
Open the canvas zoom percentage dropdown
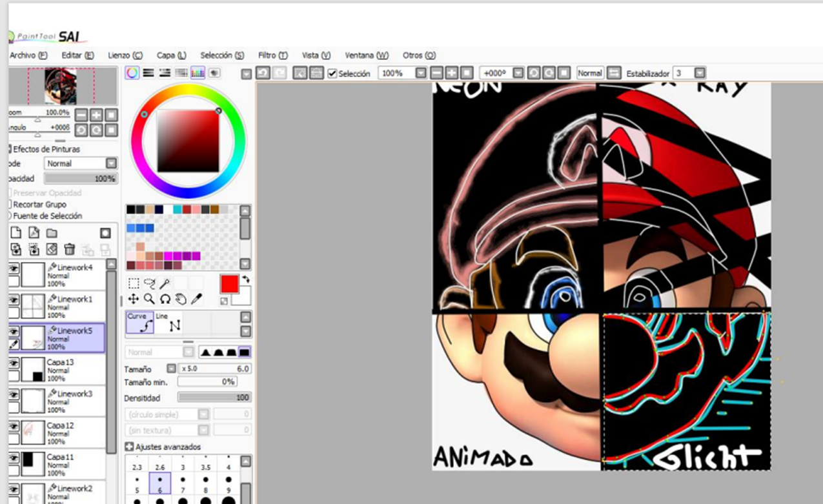pyautogui.click(x=421, y=73)
